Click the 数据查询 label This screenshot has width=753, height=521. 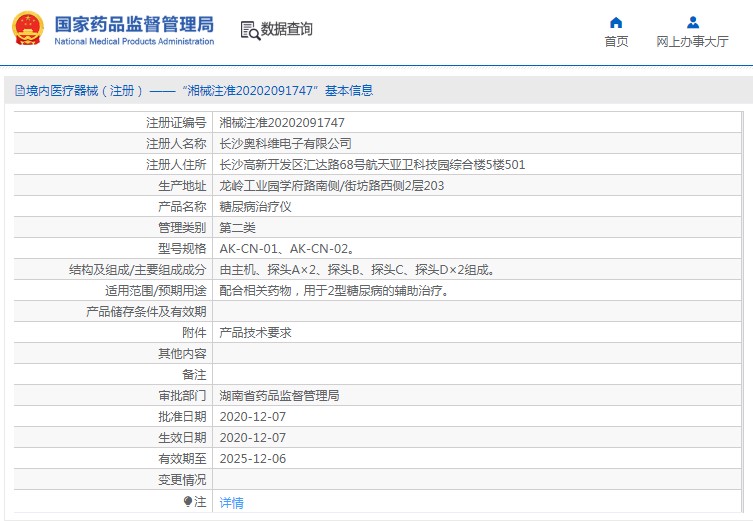pyautogui.click(x=287, y=29)
